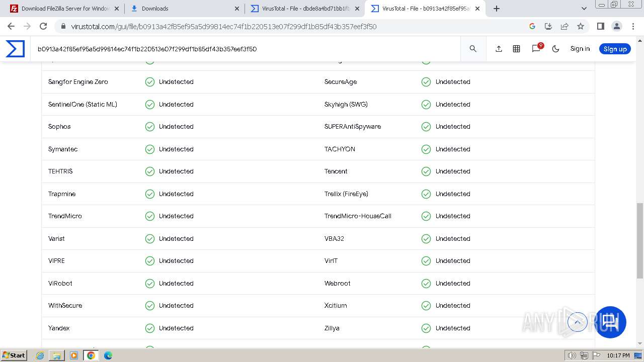Click the Sign in link
644x362 pixels.
580,49
